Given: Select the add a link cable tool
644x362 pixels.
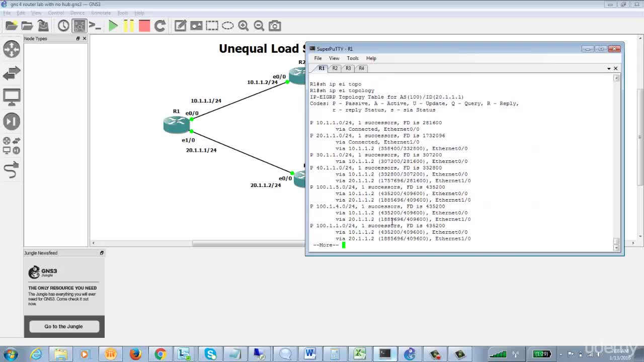Looking at the screenshot, I should pos(12,170).
